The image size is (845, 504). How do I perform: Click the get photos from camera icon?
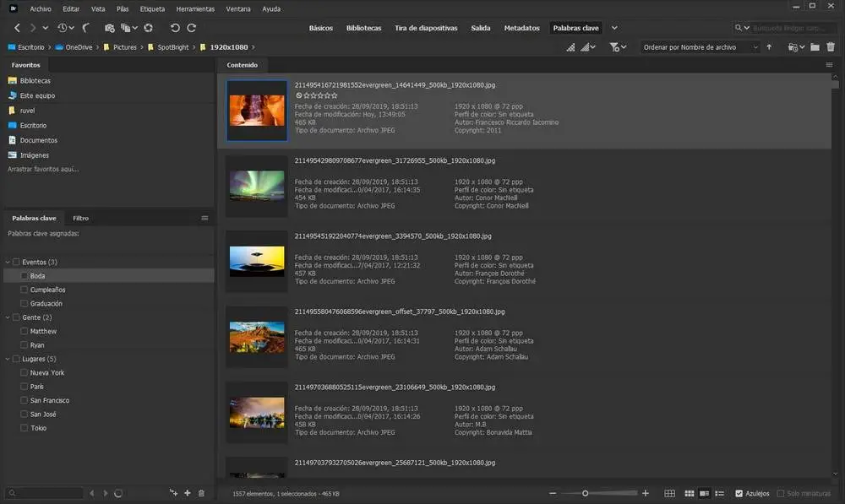coord(109,28)
